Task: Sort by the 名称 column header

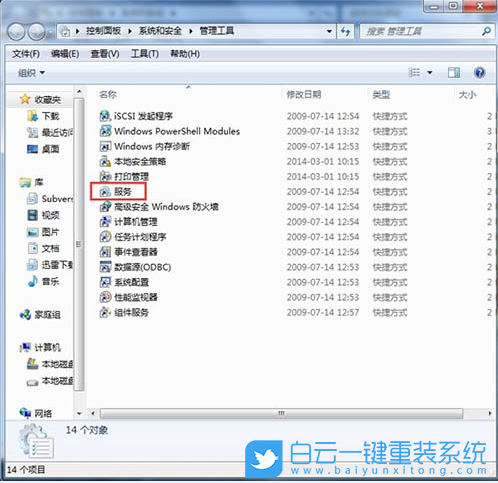Action: pyautogui.click(x=108, y=95)
